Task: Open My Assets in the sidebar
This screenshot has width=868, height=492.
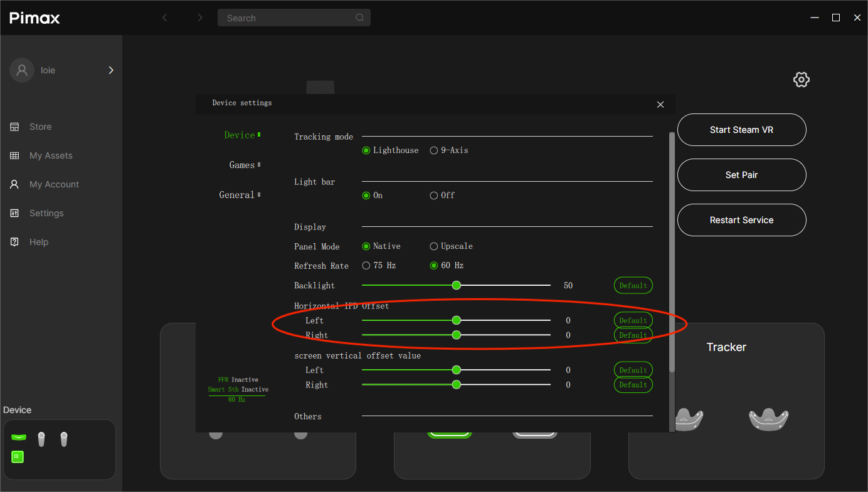Action: 51,155
